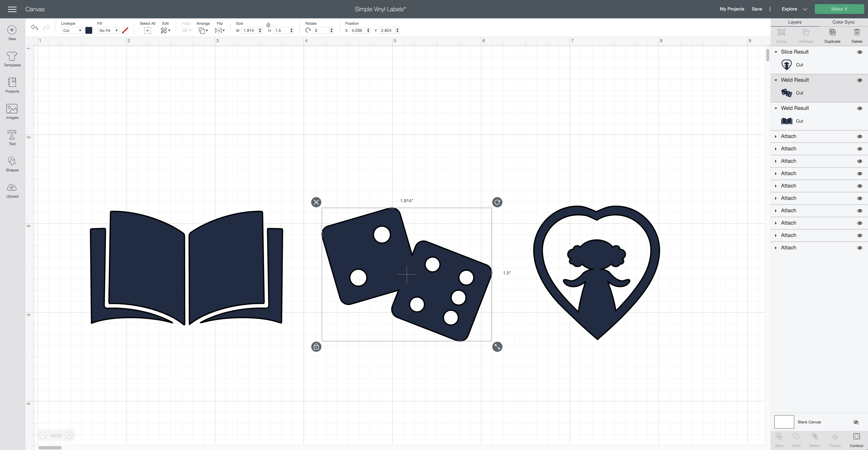Screen dimensions: 868x450
Task: Toggle visibility of the first Attach layer
Action: point(860,136)
